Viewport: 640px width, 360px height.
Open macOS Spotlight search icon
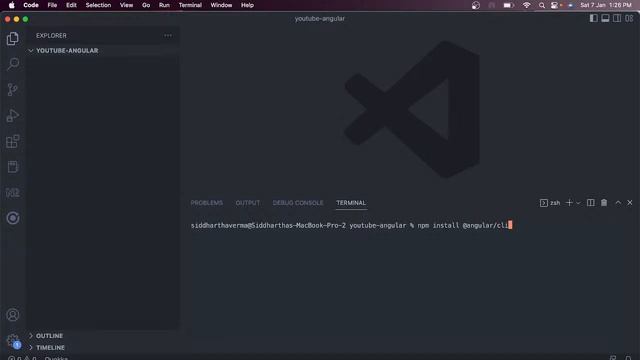542,5
